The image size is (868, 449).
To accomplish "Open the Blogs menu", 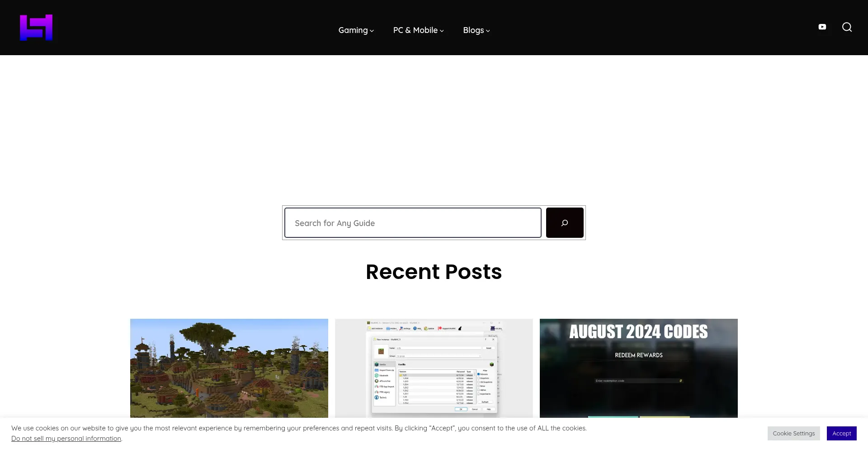I will tap(473, 30).
